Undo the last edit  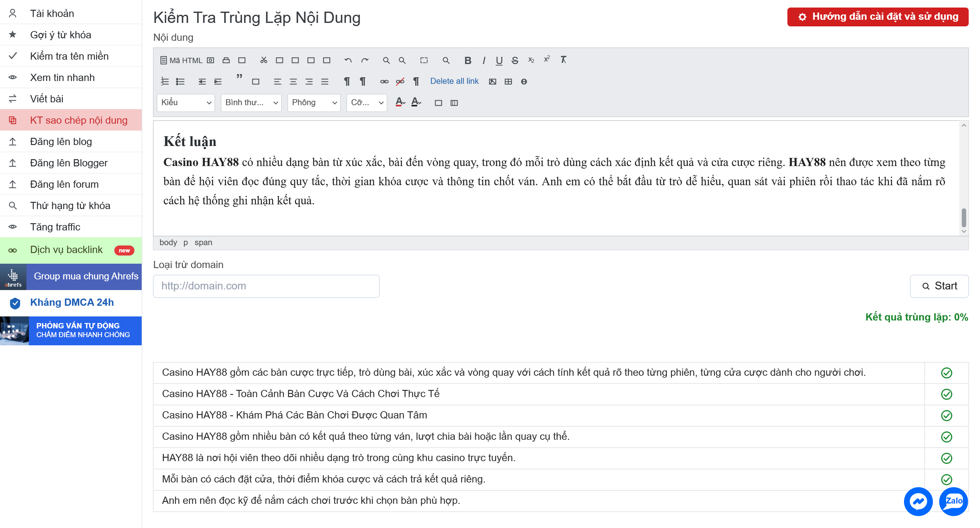pyautogui.click(x=348, y=60)
